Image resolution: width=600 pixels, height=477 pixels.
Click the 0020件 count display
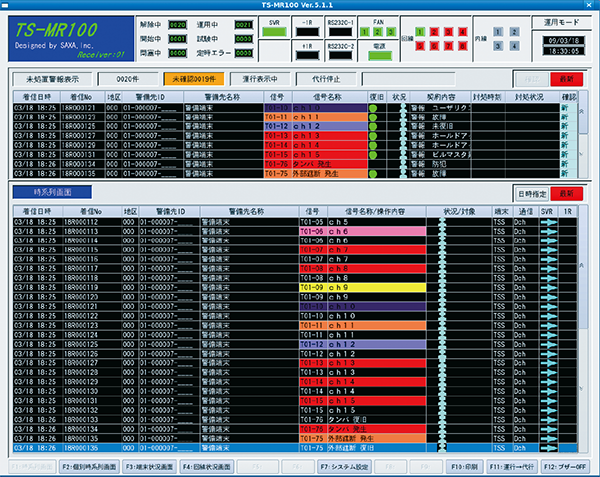tap(128, 79)
